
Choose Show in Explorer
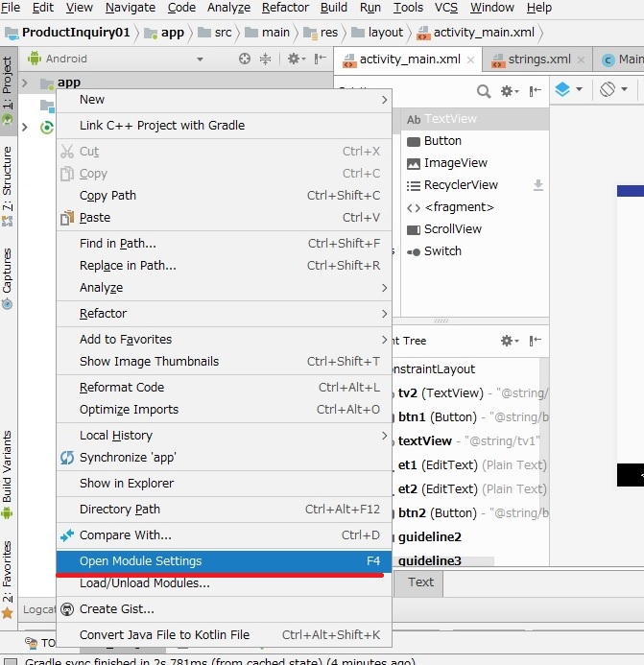(x=224, y=484)
